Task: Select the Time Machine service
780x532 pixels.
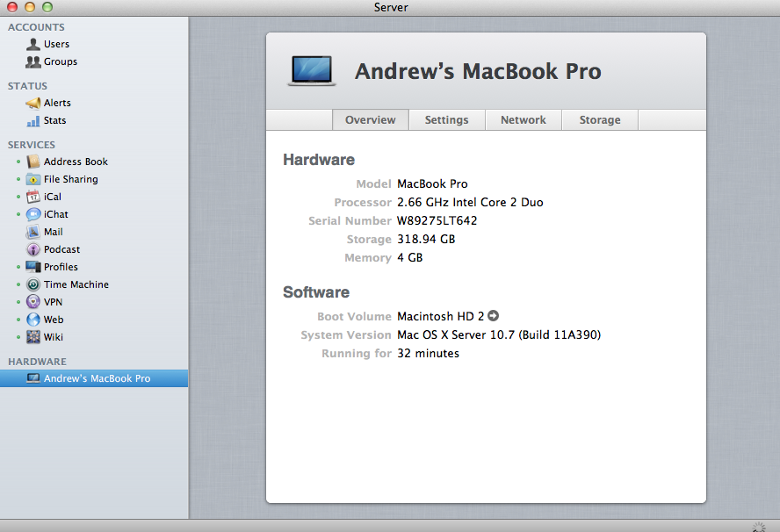Action: click(x=94, y=284)
